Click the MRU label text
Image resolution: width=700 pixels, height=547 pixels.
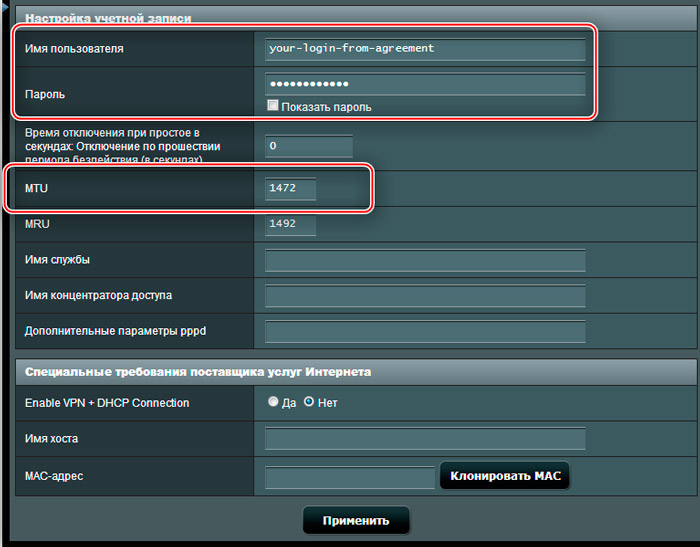click(x=37, y=224)
